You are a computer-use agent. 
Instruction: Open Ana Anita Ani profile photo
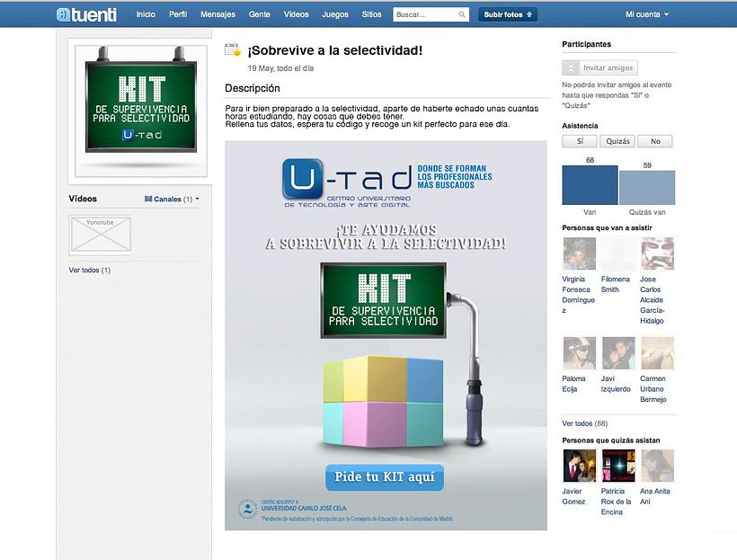[x=657, y=466]
